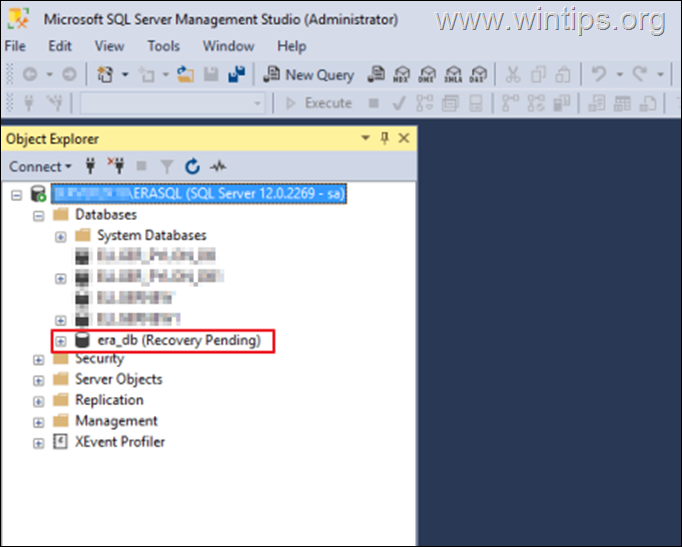
Task: Click the Execute button
Action: [318, 103]
